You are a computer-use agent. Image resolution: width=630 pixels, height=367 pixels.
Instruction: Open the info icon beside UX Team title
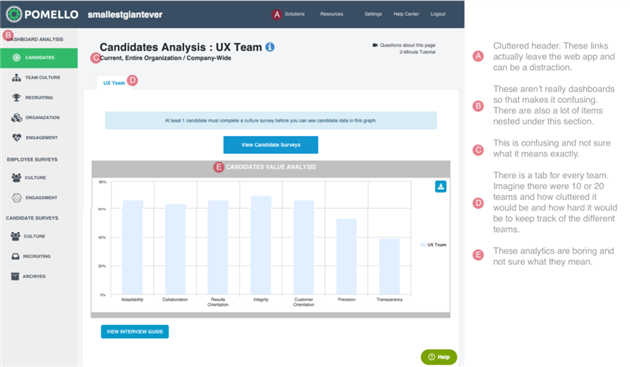[x=270, y=47]
